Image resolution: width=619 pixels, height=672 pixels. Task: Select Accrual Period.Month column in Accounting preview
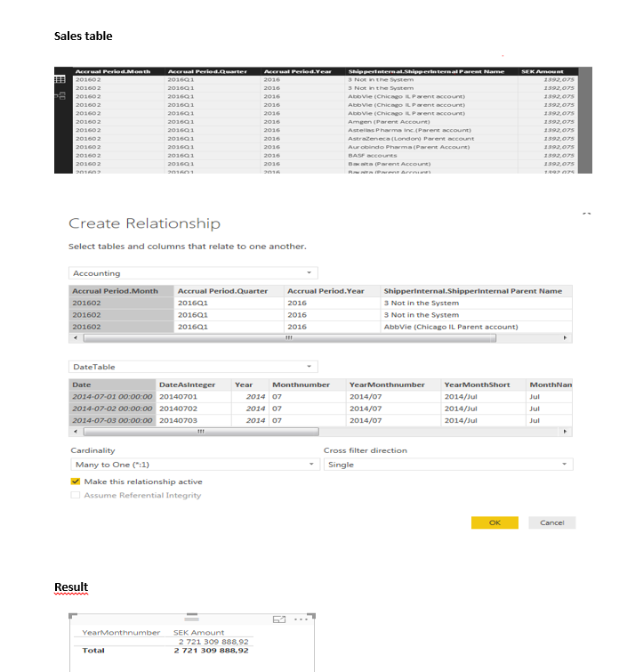tap(121, 291)
